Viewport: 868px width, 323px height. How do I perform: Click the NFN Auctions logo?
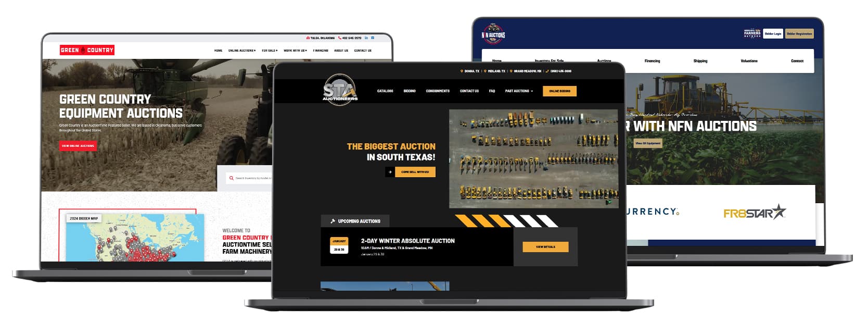coord(493,34)
